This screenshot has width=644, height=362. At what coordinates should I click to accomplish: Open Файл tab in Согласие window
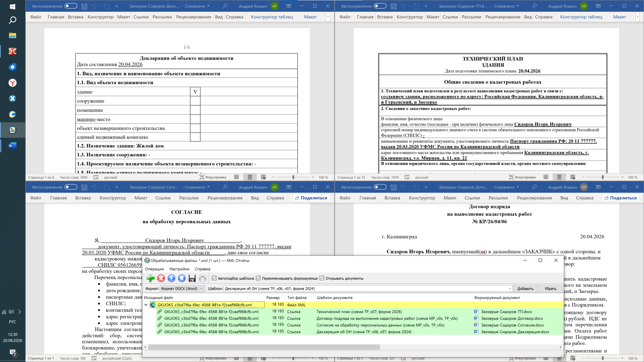pyautogui.click(x=36, y=198)
